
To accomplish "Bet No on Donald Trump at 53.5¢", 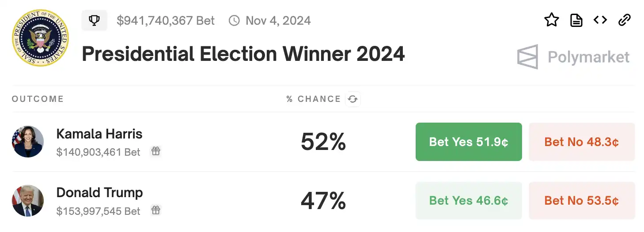I will [x=581, y=201].
